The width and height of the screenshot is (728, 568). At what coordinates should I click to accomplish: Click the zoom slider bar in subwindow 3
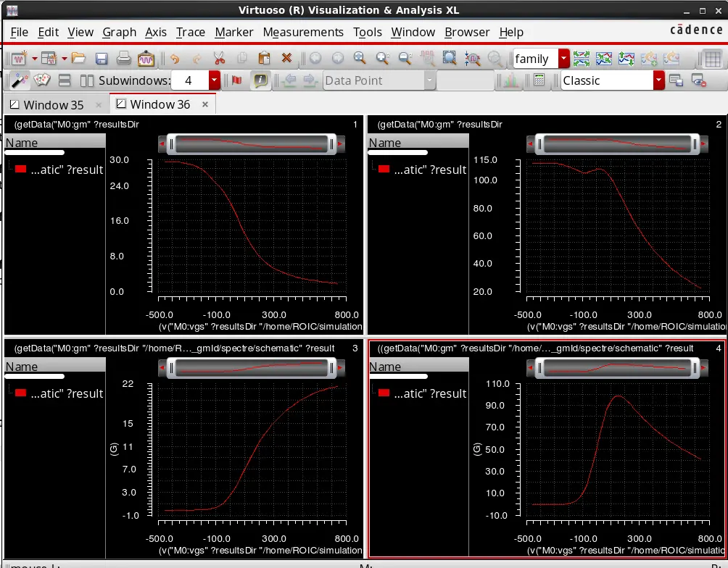pyautogui.click(x=251, y=369)
